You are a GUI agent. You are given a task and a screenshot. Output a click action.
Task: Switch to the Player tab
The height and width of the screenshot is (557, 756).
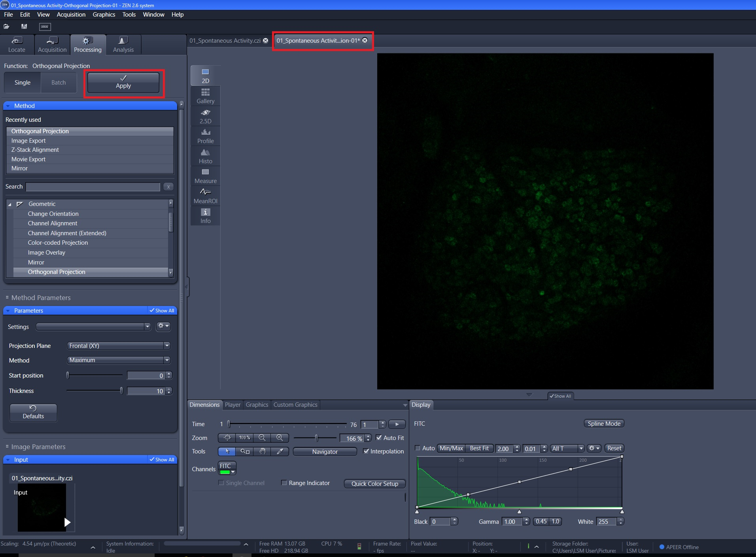(232, 405)
